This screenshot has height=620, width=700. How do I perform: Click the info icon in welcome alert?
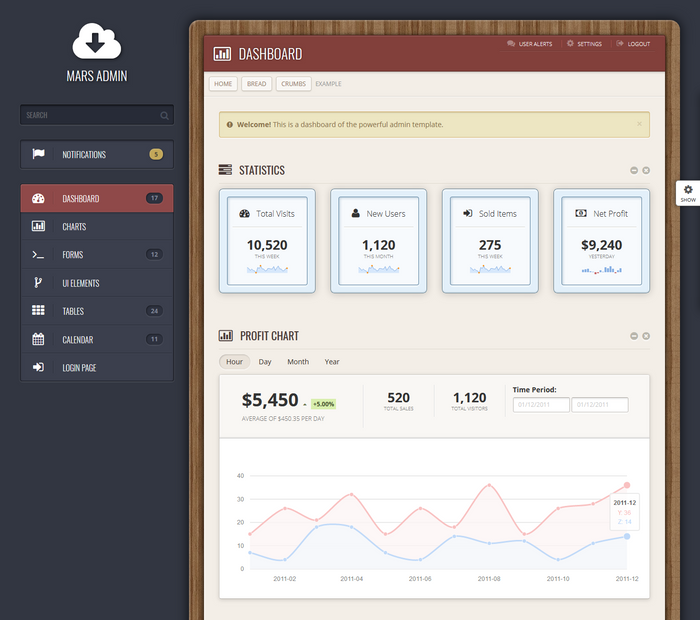tap(229, 125)
